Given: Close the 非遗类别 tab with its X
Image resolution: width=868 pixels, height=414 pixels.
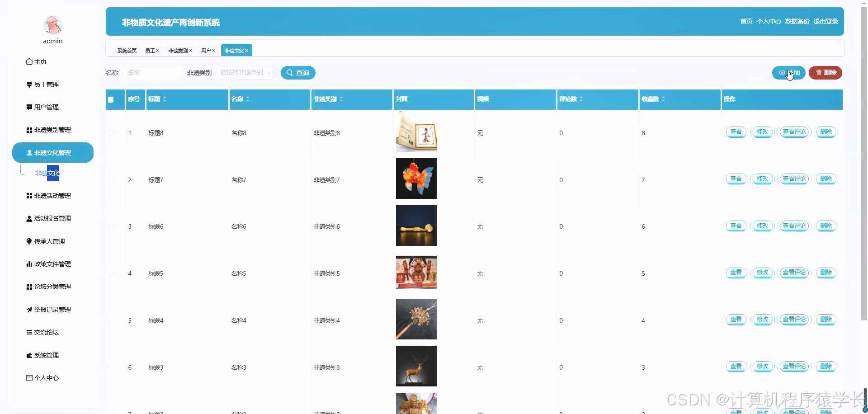Looking at the screenshot, I should coord(190,51).
